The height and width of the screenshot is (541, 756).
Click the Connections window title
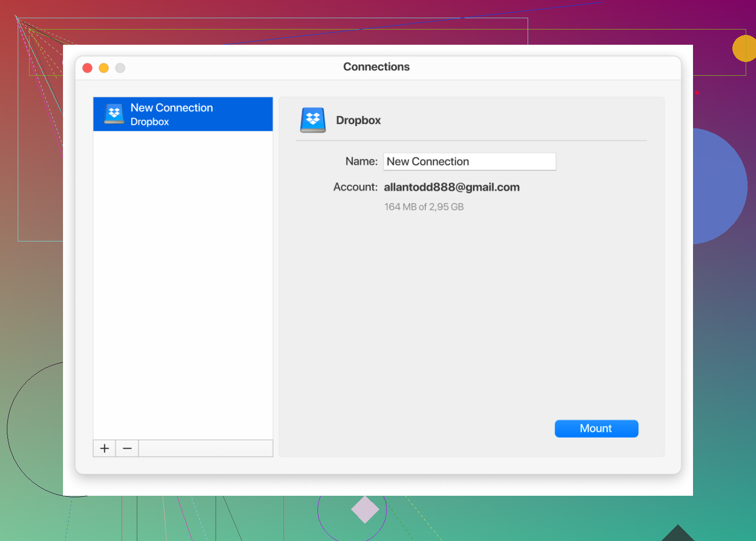click(x=376, y=67)
